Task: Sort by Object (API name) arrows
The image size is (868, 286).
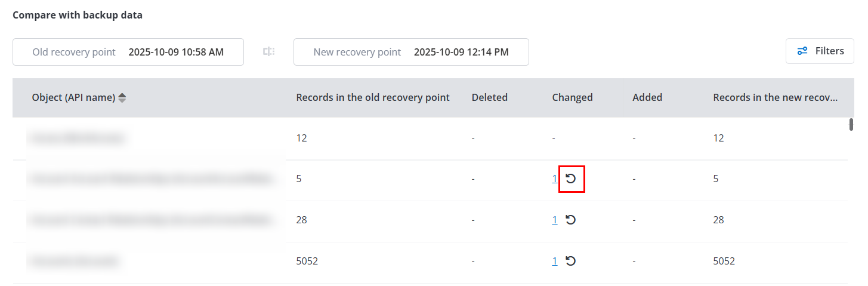Action: tap(122, 98)
